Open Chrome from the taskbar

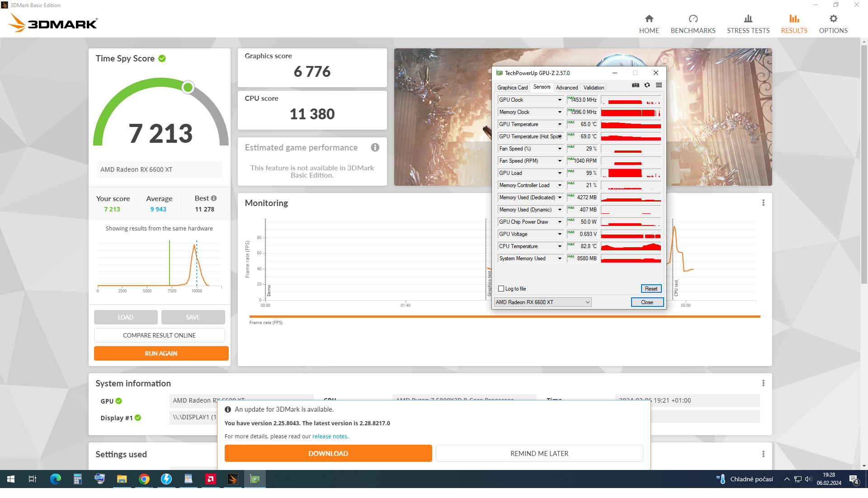144,479
